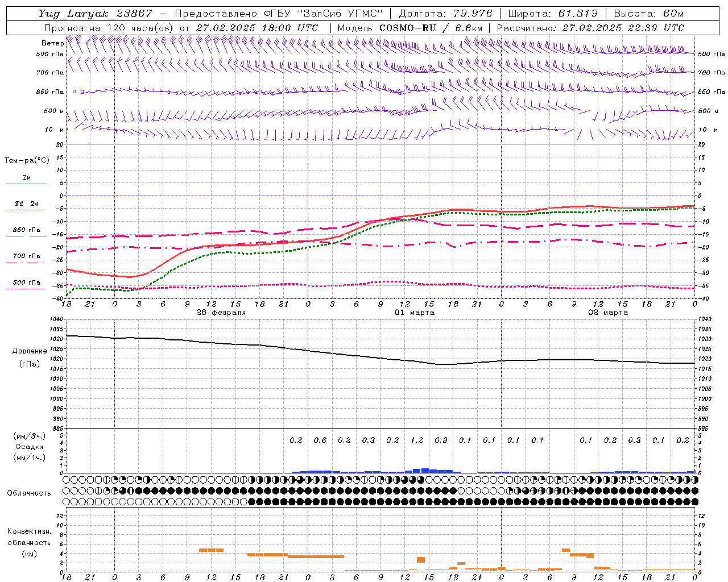Click the 'Прогноз на 120 часа(ов)' text
This screenshot has width=728, height=582.
coord(109,28)
